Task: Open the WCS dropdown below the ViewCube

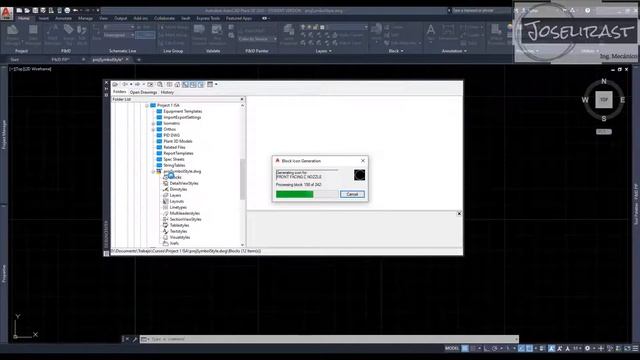Action: tap(604, 131)
